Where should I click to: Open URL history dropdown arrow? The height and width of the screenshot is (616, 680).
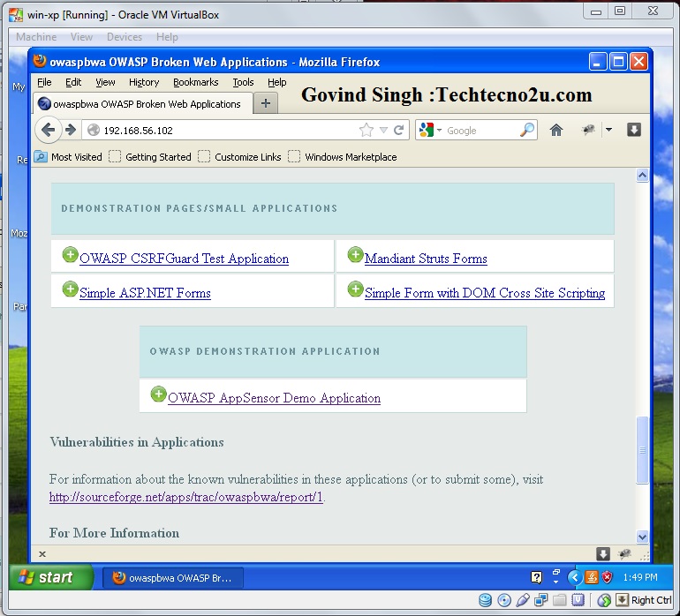click(x=383, y=130)
